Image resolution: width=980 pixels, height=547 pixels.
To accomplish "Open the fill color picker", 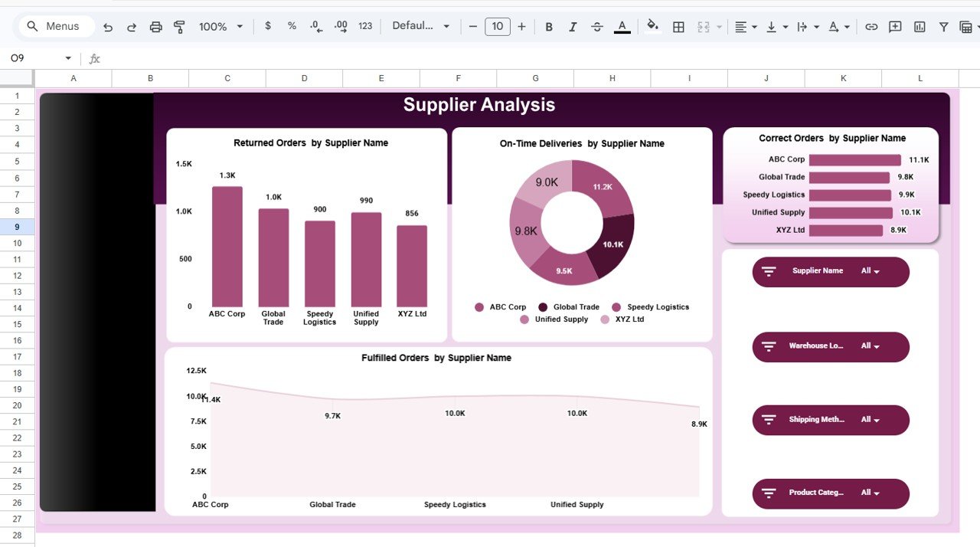I will (653, 26).
